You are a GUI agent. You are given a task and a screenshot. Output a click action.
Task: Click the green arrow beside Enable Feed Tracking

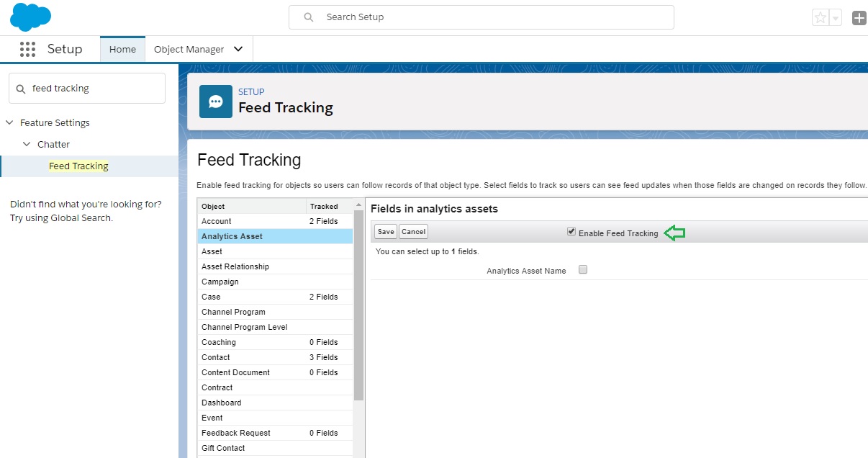(674, 233)
